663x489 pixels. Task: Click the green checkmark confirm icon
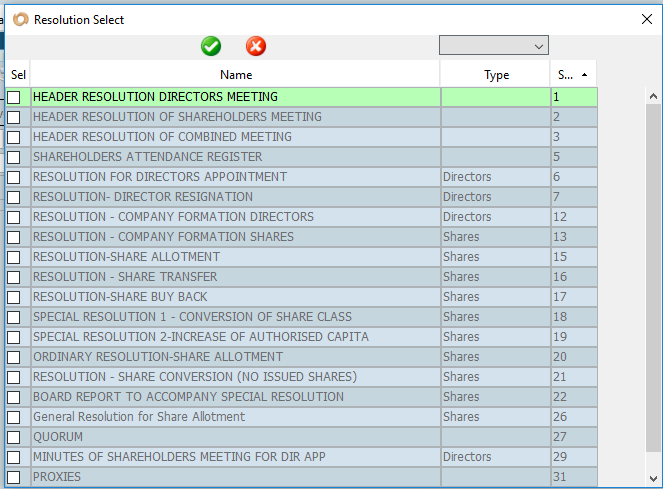[x=211, y=46]
